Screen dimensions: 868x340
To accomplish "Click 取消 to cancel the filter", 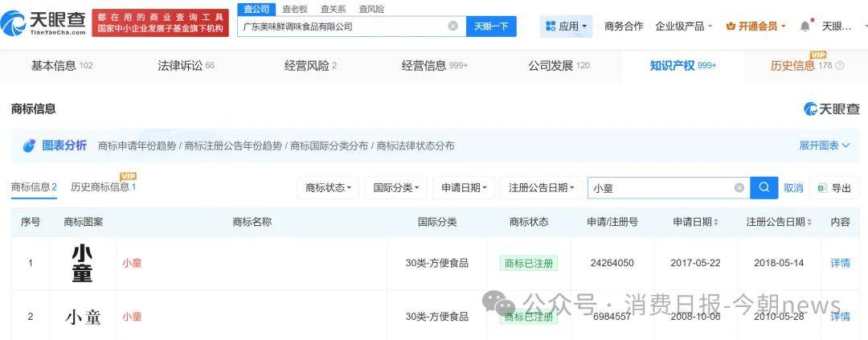I will click(x=793, y=188).
